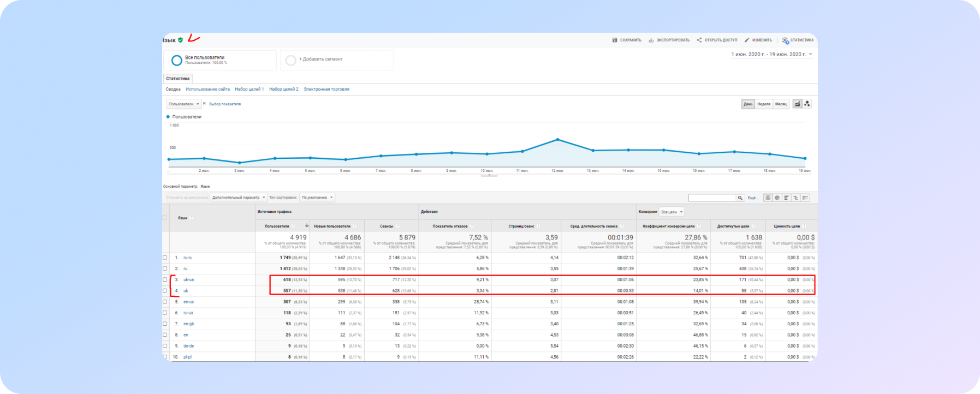980x394 pixels.
Task: Click help icon next to Язык header
Action: [192, 218]
